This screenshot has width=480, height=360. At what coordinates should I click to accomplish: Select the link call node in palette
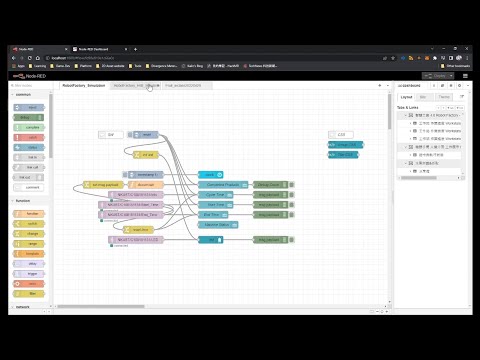(x=29, y=167)
